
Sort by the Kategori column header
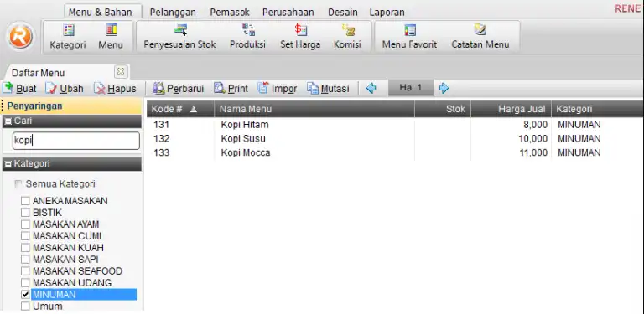point(598,109)
